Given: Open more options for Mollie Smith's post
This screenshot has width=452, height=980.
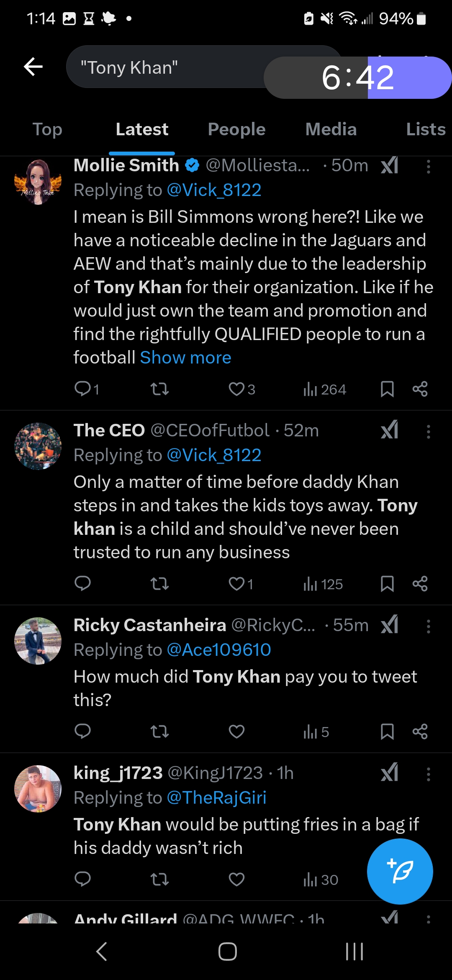Looking at the screenshot, I should (x=428, y=166).
